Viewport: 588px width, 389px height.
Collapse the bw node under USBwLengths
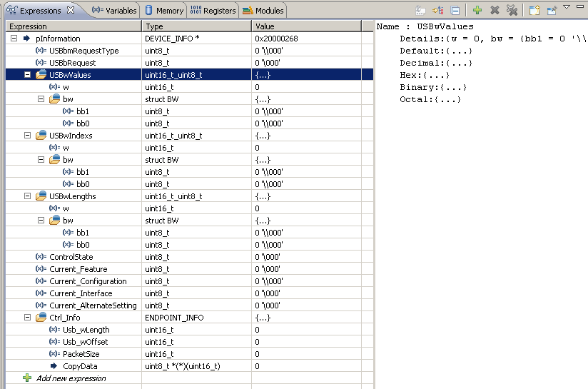tap(41, 221)
